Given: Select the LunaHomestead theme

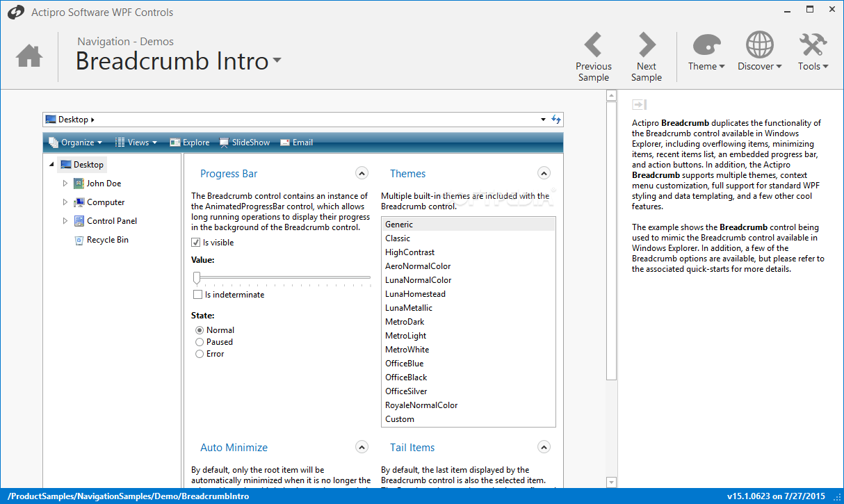Looking at the screenshot, I should pos(469,294).
